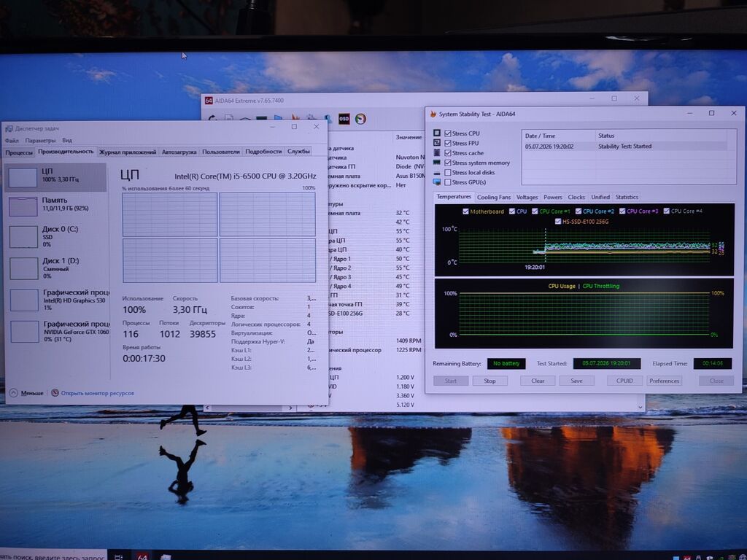Open the OSD panel icon in AIDA64 toolbar

344,119
